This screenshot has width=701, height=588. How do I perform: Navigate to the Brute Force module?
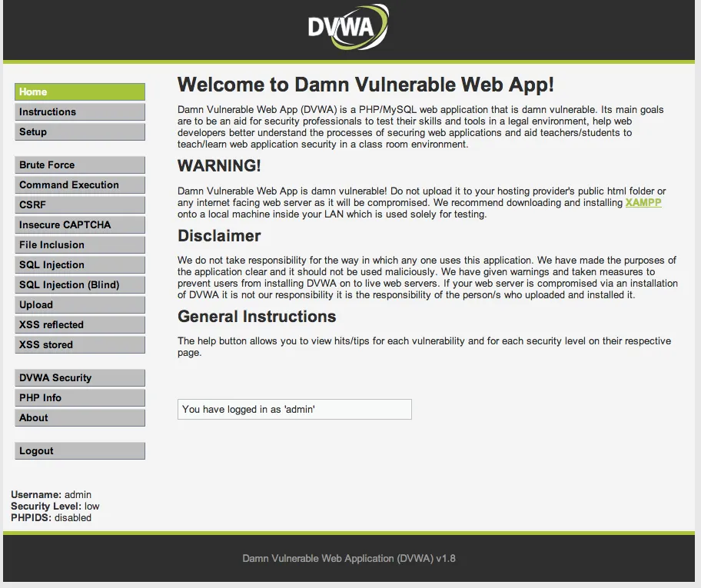coord(79,164)
